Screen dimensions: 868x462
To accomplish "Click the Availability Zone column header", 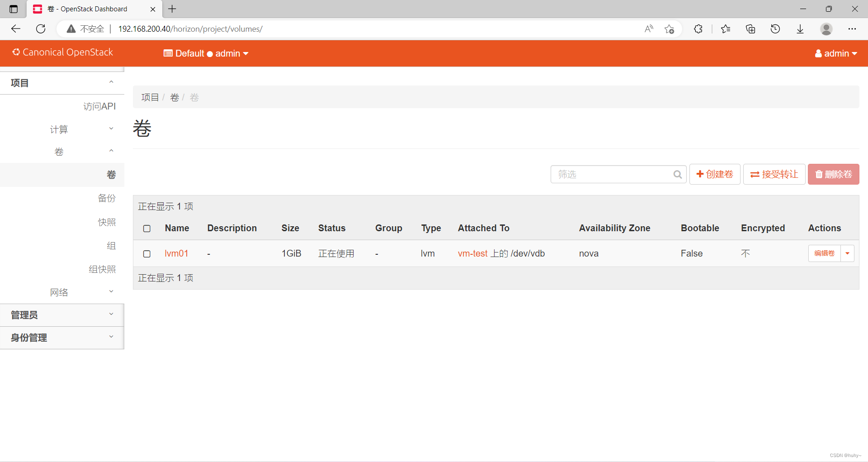I will tap(615, 228).
